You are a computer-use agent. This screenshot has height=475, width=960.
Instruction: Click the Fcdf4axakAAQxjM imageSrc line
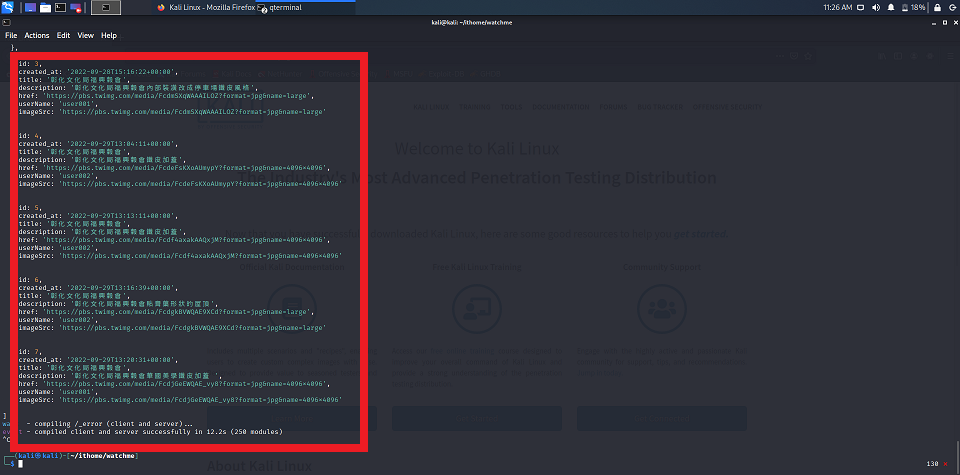coord(179,255)
